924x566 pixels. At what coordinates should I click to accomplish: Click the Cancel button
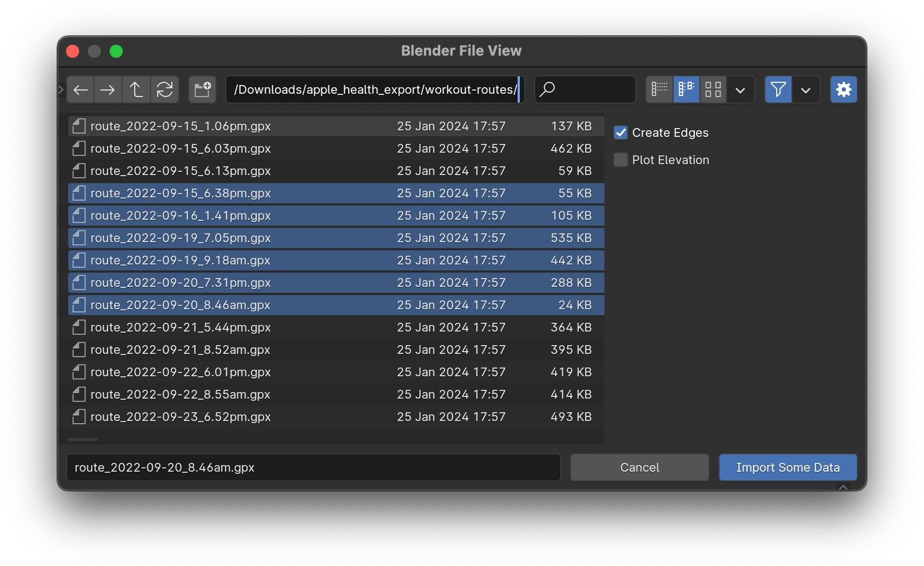click(x=639, y=467)
